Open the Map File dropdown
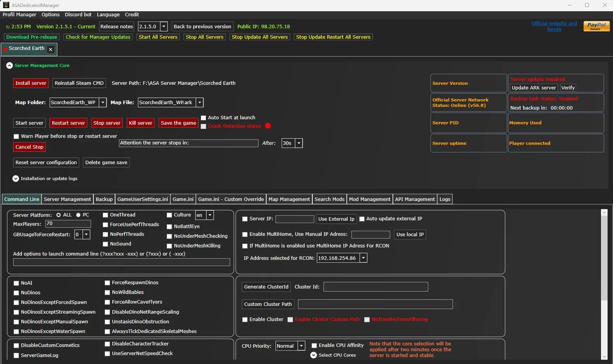 tap(200, 103)
